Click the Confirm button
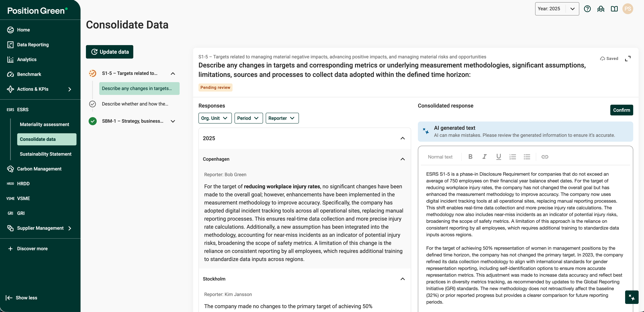 [x=621, y=110]
